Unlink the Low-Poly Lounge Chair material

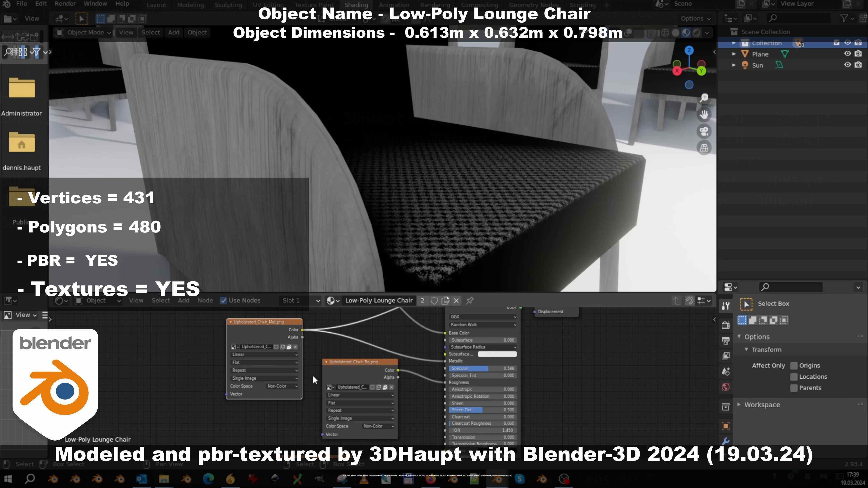456,300
